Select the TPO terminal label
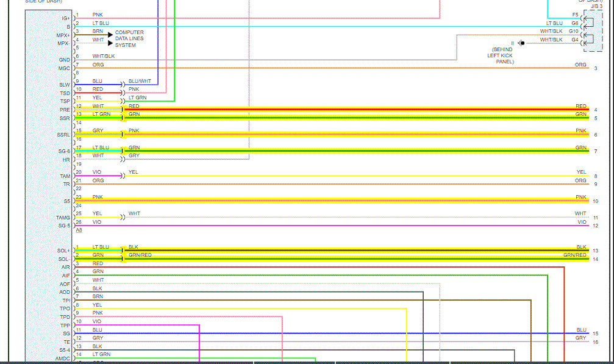This screenshot has width=614, height=364. pos(65,309)
